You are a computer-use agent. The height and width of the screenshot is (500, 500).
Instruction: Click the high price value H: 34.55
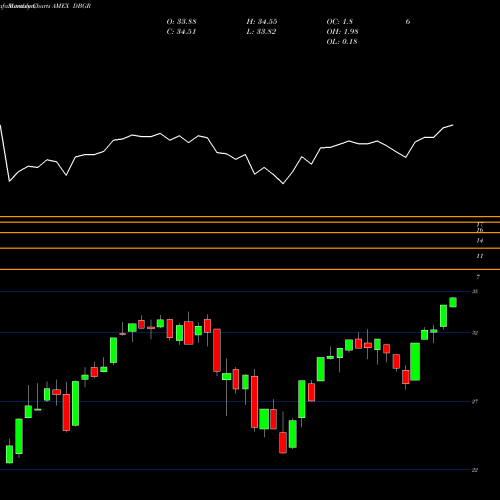click(x=262, y=22)
